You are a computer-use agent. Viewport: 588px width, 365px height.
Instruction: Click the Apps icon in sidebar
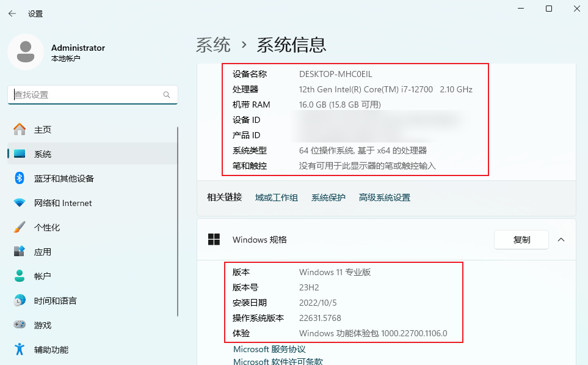(20, 251)
